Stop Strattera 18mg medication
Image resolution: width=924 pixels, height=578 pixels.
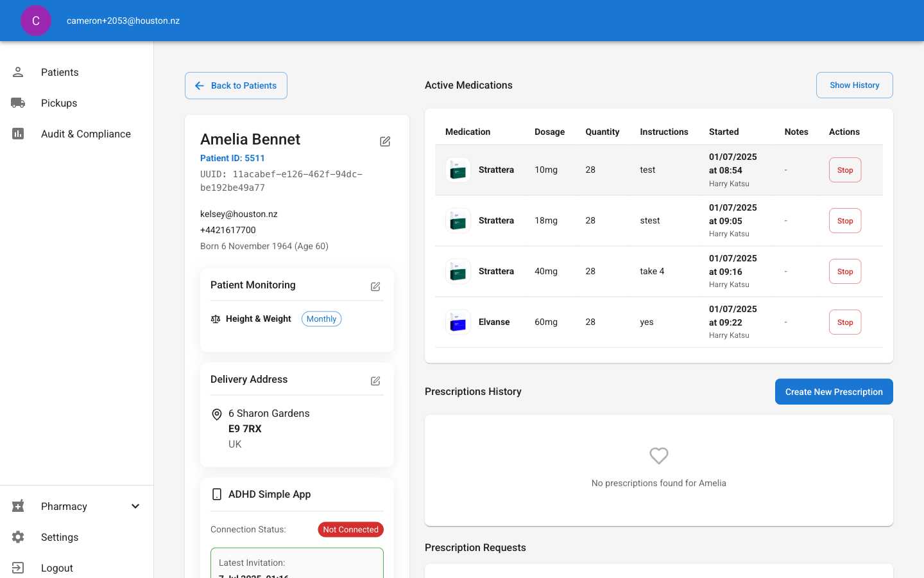click(x=845, y=221)
